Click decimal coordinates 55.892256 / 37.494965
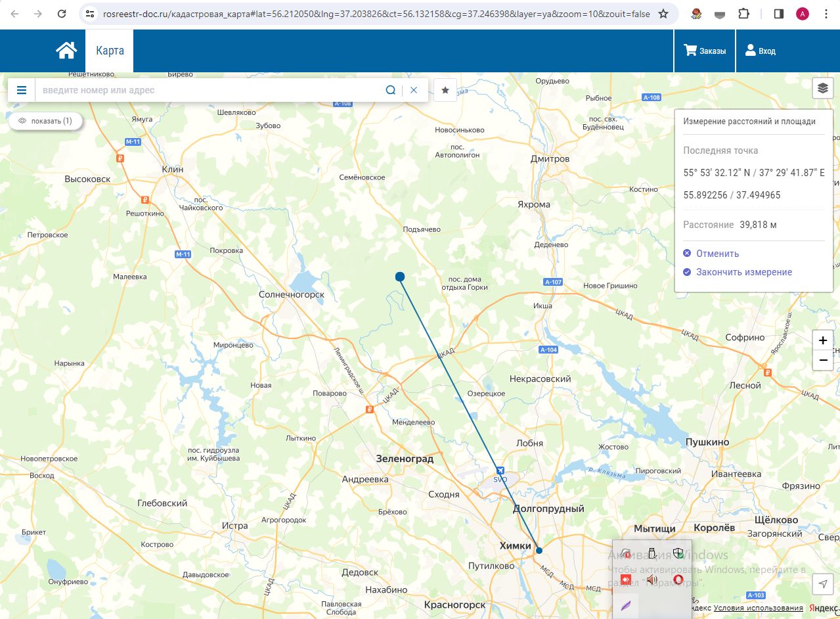This screenshot has height=619, width=840. [732, 195]
